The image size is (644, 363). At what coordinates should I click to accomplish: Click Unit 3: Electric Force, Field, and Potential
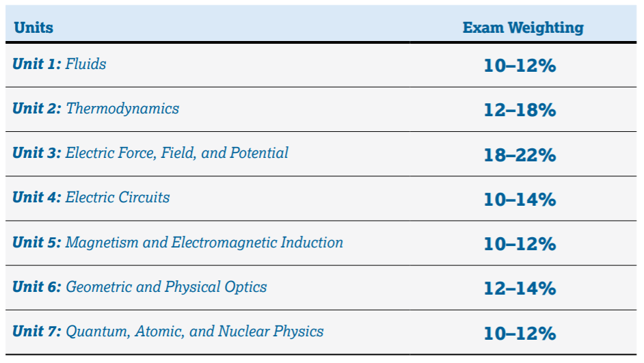(x=150, y=152)
